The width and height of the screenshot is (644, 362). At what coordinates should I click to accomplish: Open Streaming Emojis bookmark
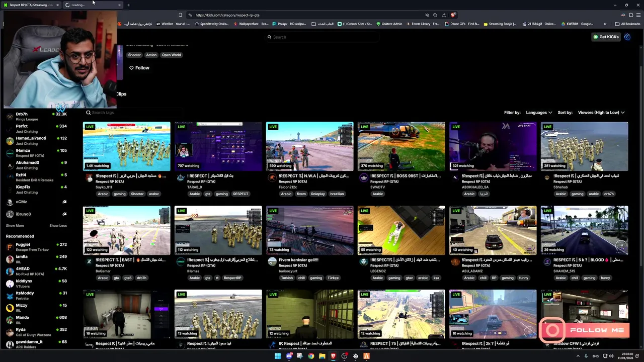[x=500, y=24]
